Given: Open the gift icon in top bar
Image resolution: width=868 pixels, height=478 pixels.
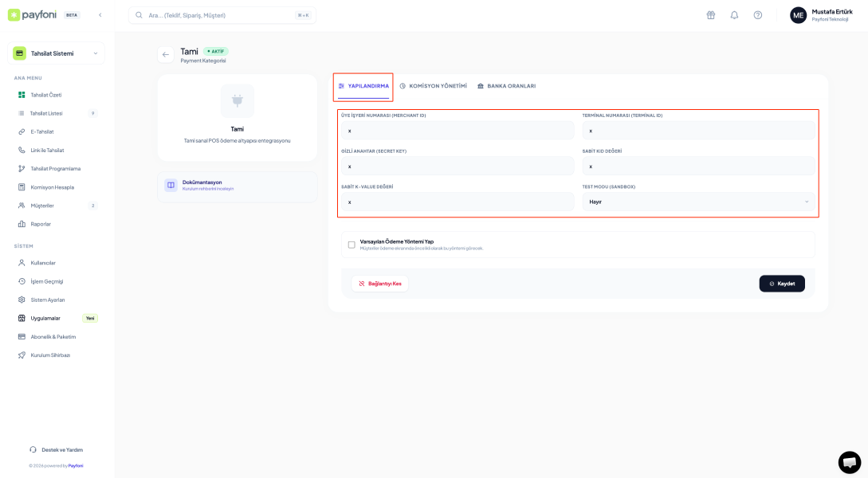Looking at the screenshot, I should click(x=709, y=15).
